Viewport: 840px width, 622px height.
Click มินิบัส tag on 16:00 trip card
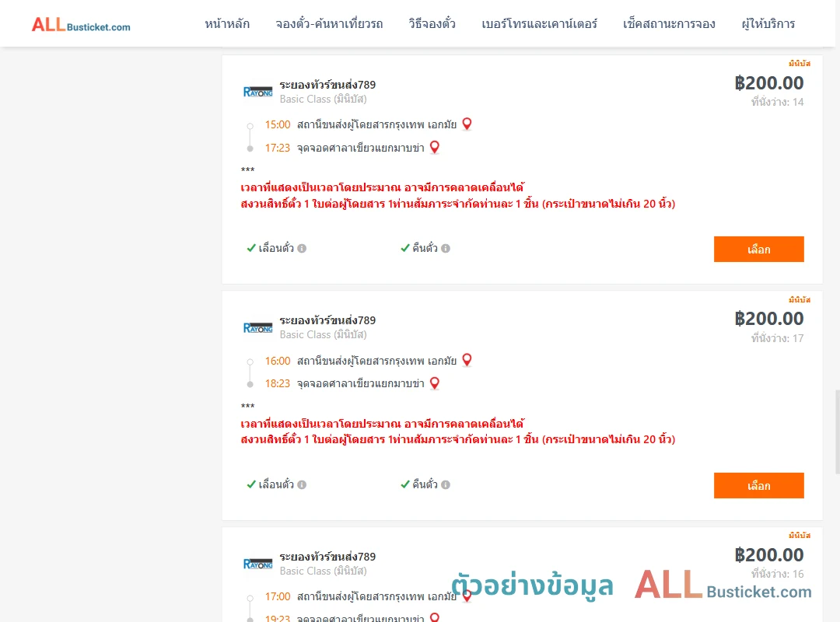[800, 299]
